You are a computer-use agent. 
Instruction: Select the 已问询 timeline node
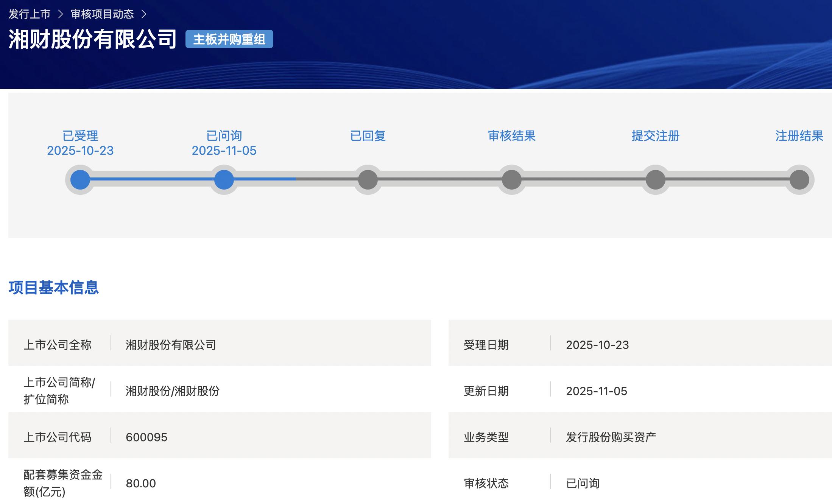click(224, 180)
